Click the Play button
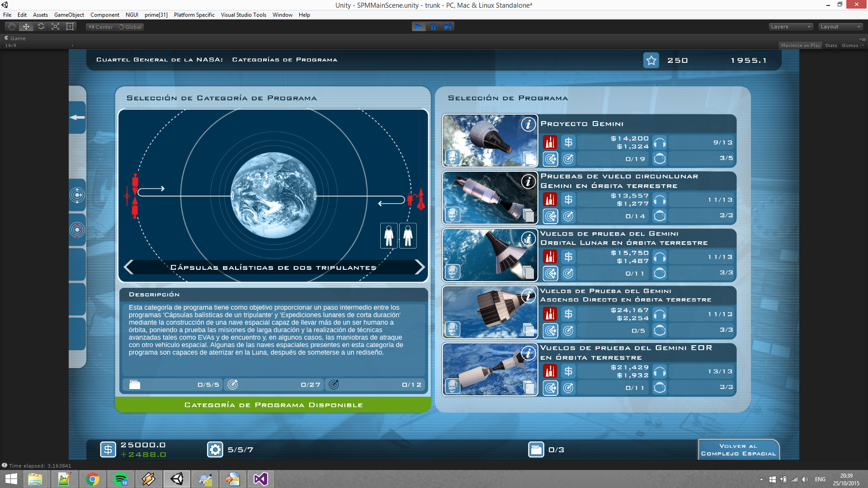This screenshot has width=868, height=488. 419,27
